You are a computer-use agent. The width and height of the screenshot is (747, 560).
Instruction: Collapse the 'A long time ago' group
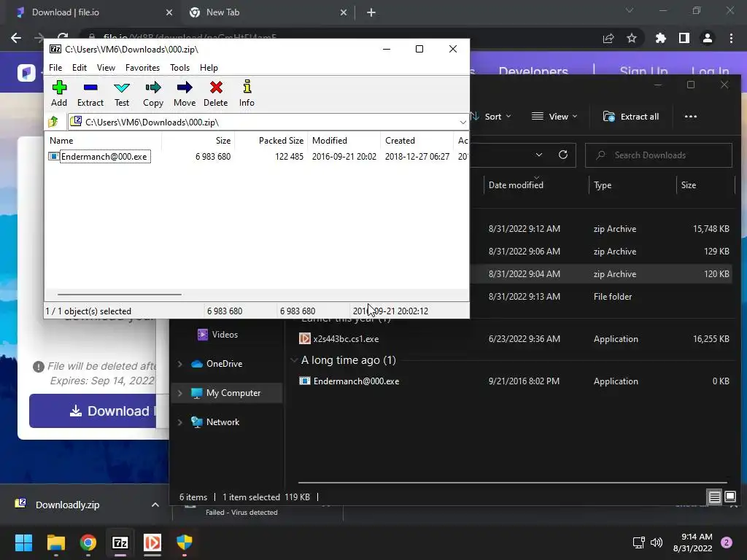(x=295, y=360)
